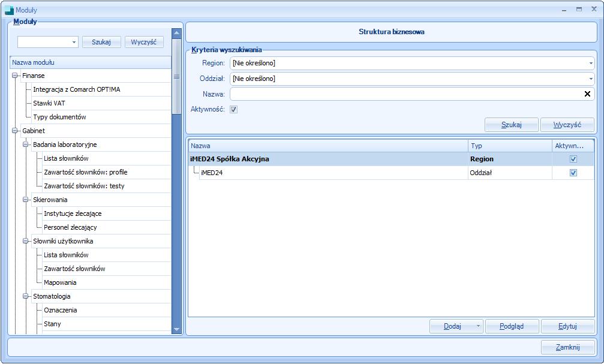This screenshot has height=364, width=604.
Task: Select Zawartość słowników under Słowniki użytkownika
Action: click(74, 269)
